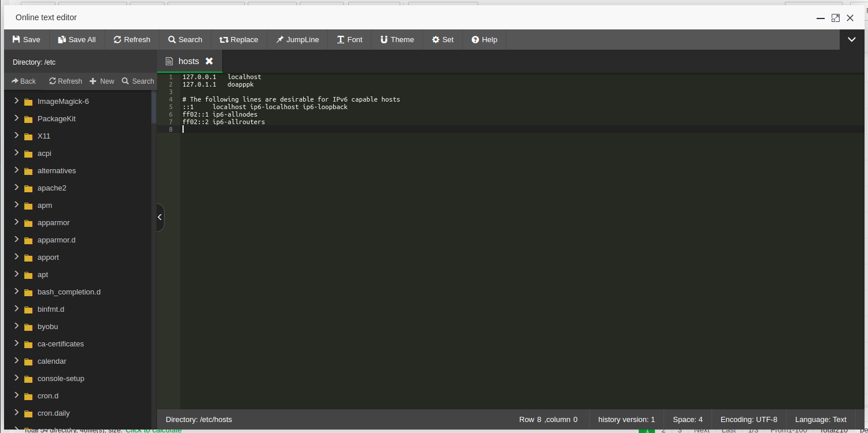
Task: Collapse the toolbar with the top-right chevron
Action: tap(851, 40)
